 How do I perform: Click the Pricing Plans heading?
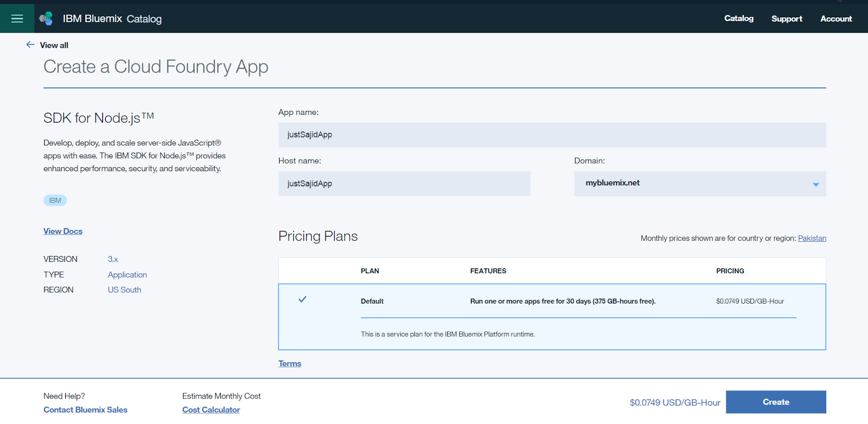tap(318, 236)
